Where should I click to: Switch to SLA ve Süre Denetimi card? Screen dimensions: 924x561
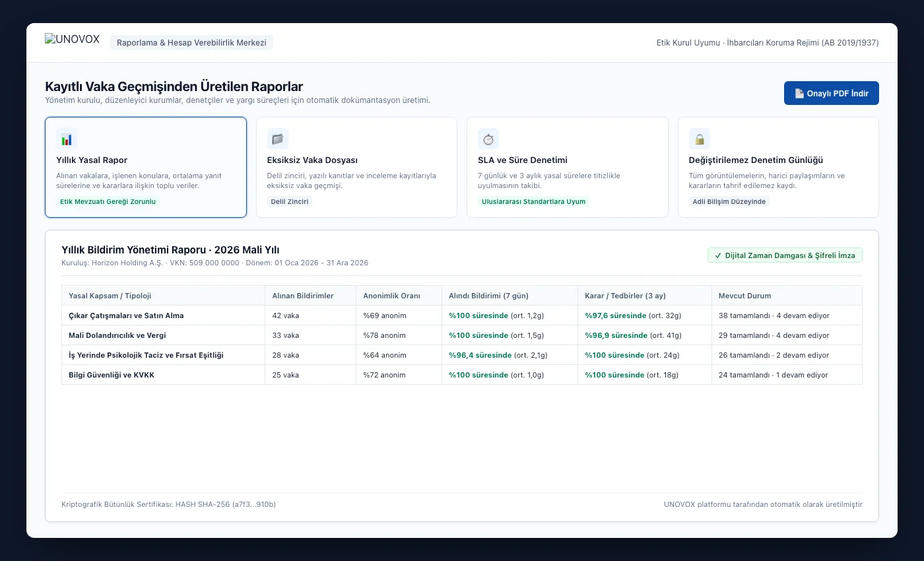(x=568, y=167)
